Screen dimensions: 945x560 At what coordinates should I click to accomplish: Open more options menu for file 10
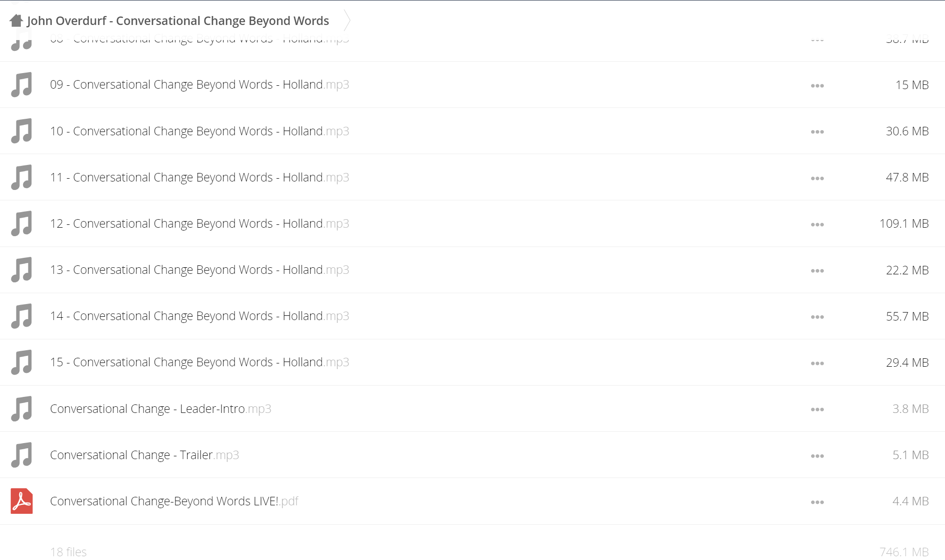[x=817, y=132]
